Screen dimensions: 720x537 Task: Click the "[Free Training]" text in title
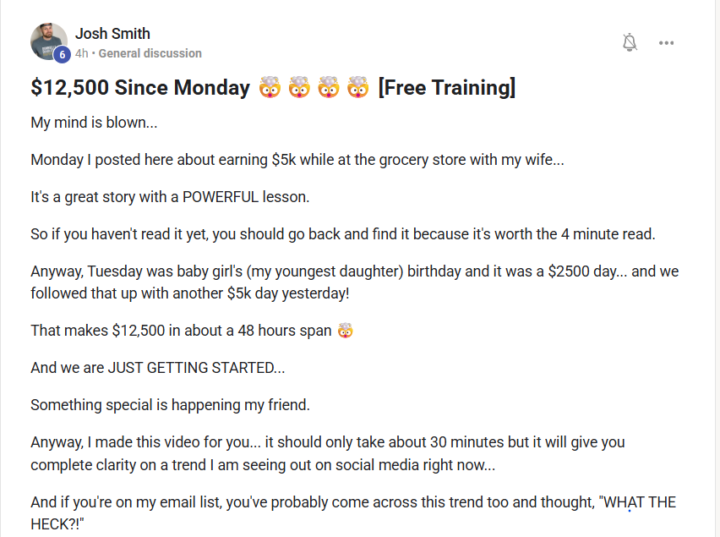click(447, 88)
